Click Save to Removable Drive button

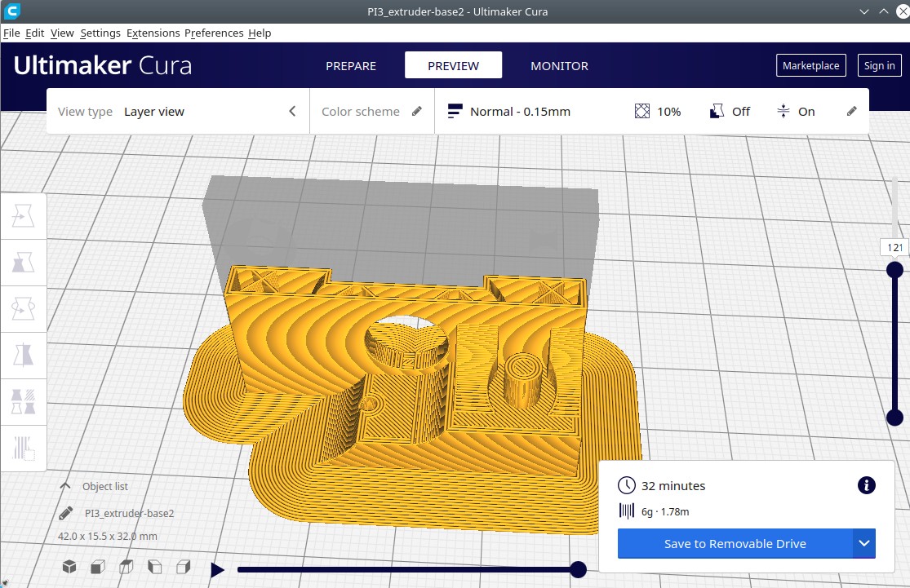[735, 543]
